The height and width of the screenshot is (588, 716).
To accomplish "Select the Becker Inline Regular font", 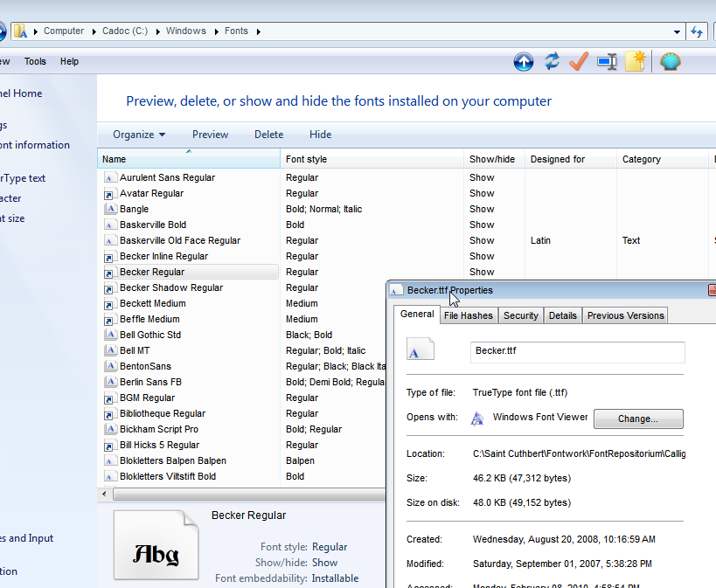I will point(163,257).
